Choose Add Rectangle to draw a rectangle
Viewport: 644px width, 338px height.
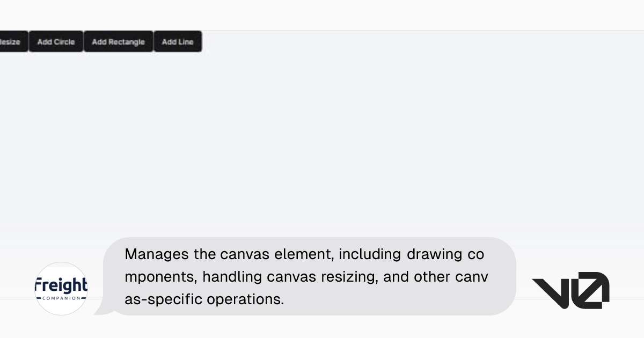pos(118,41)
